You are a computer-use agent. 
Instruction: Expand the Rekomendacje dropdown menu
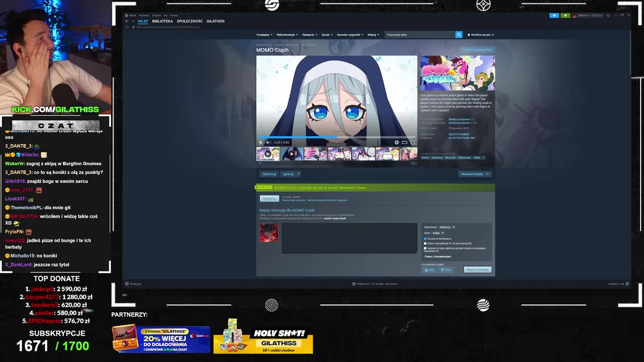[287, 35]
